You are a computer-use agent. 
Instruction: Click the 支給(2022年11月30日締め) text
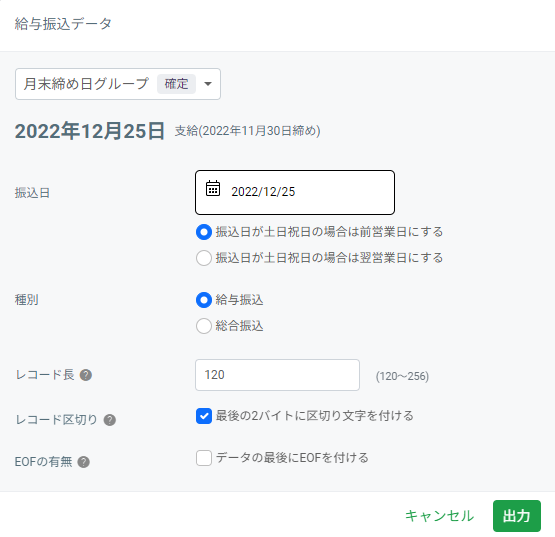click(x=247, y=131)
